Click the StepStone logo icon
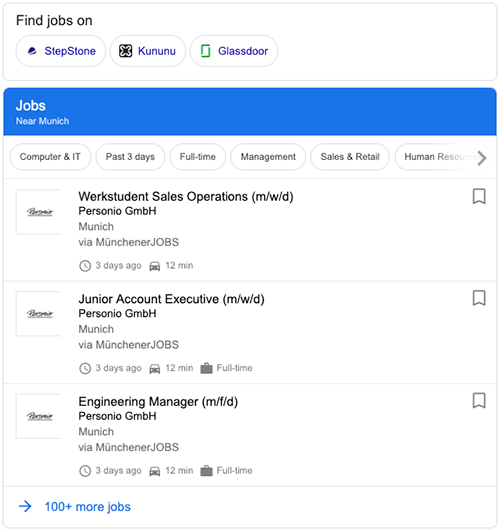This screenshot has width=500, height=531. [32, 51]
